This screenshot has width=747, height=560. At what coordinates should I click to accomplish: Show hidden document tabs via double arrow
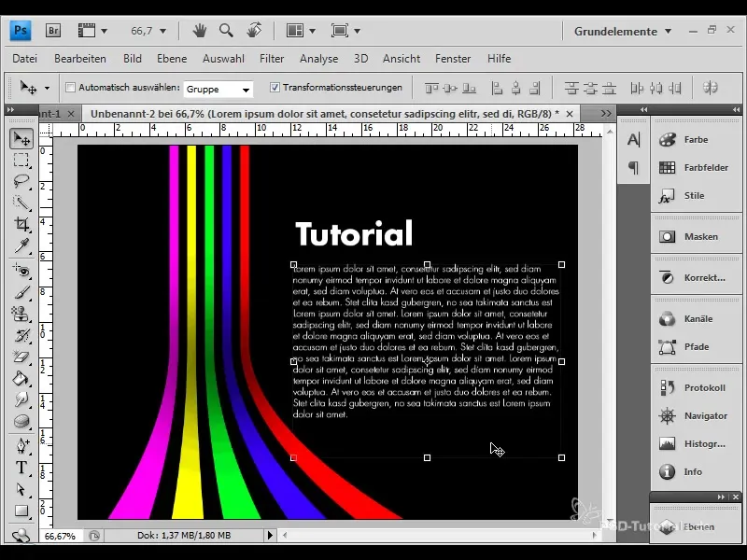(606, 113)
